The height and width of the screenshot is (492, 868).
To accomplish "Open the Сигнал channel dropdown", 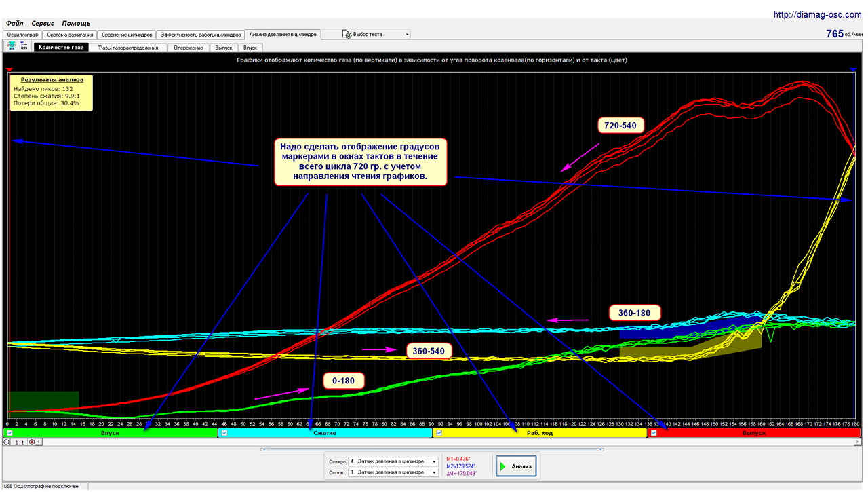I will 393,472.
